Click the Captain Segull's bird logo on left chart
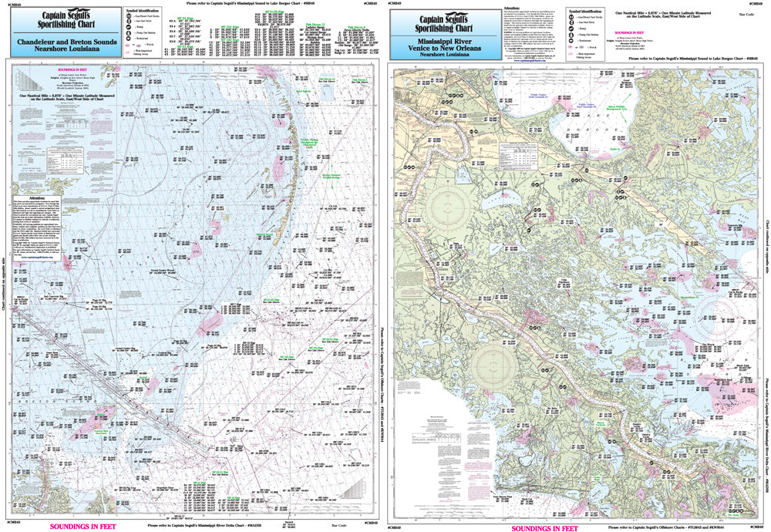Viewport: 771px width, 532px height. coord(79,9)
